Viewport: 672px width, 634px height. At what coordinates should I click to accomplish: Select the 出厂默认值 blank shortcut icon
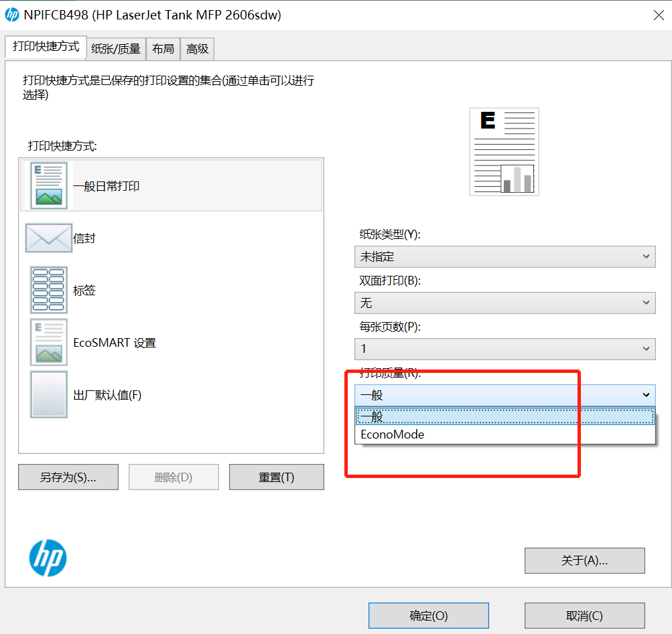[48, 395]
